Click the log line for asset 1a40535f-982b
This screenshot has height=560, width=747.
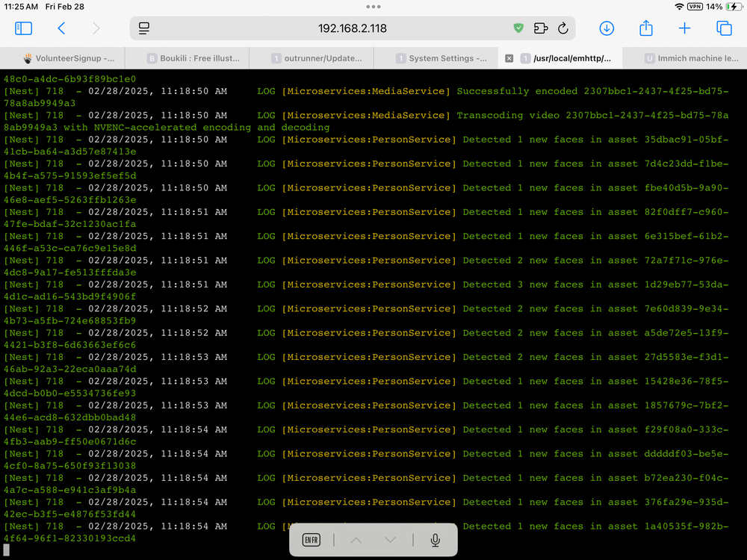click(366, 532)
